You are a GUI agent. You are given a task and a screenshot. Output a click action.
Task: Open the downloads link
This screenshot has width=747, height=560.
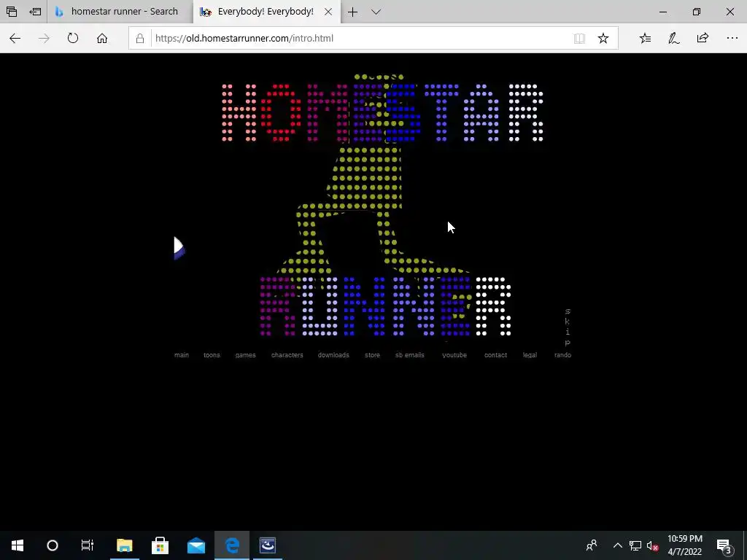pos(333,355)
